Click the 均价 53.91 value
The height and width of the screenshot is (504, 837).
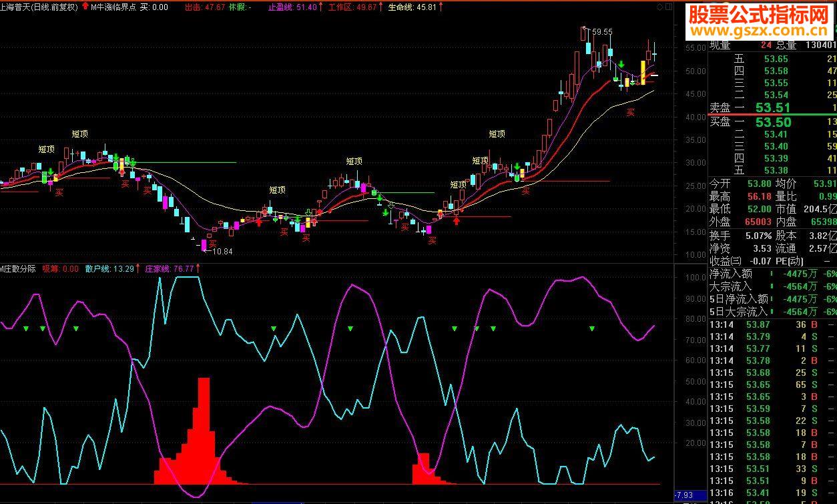pyautogui.click(x=825, y=184)
